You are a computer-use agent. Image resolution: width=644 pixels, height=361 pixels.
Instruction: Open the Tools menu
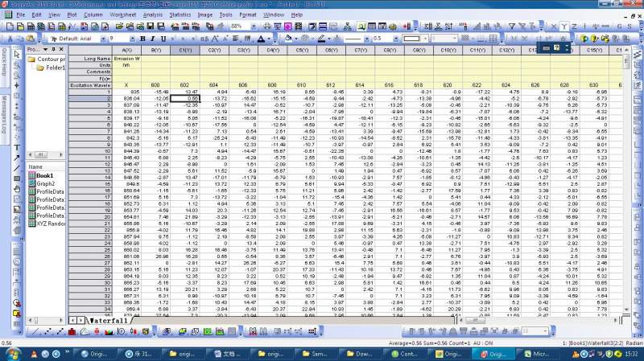225,14
